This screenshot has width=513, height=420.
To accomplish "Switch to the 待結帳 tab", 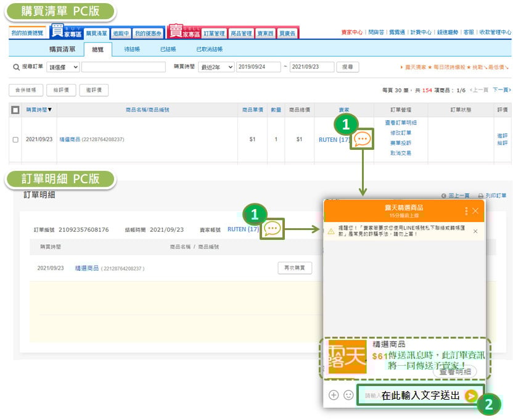I will 132,49.
